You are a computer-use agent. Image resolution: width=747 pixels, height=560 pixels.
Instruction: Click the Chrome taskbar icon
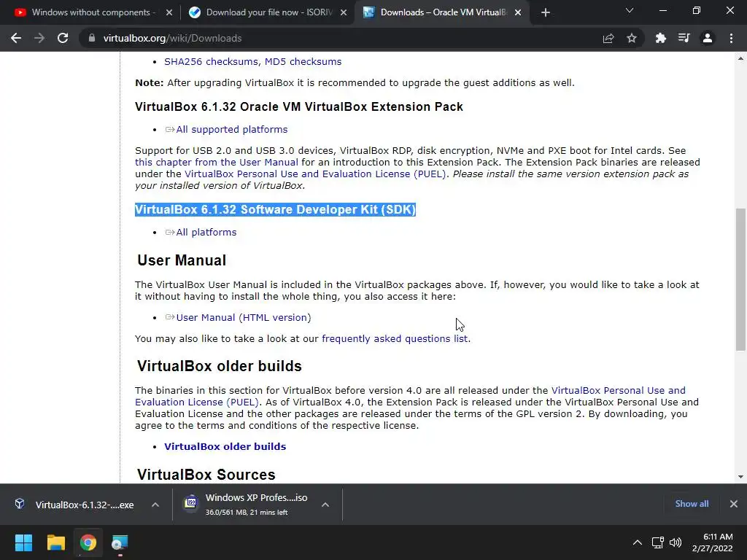(88, 542)
